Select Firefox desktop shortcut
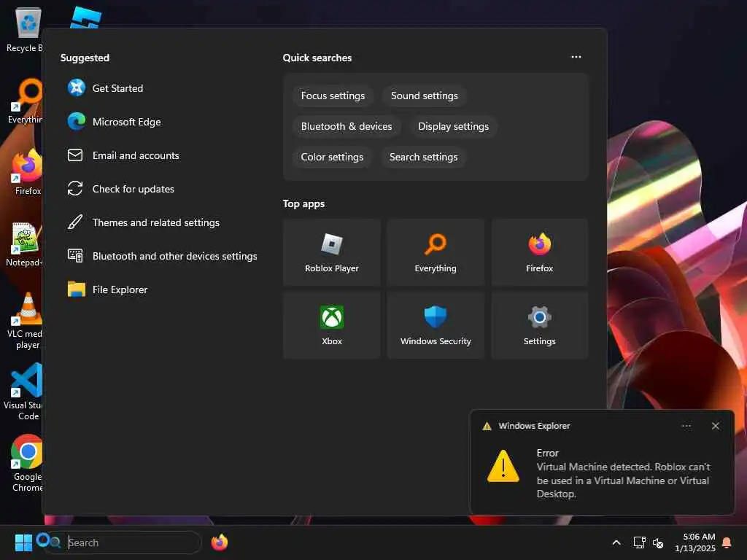This screenshot has height=560, width=747. [x=27, y=171]
